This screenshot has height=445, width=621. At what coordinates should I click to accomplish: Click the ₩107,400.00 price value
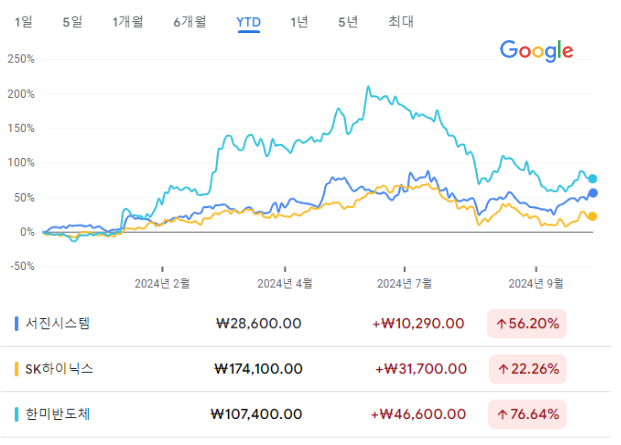pyautogui.click(x=256, y=414)
